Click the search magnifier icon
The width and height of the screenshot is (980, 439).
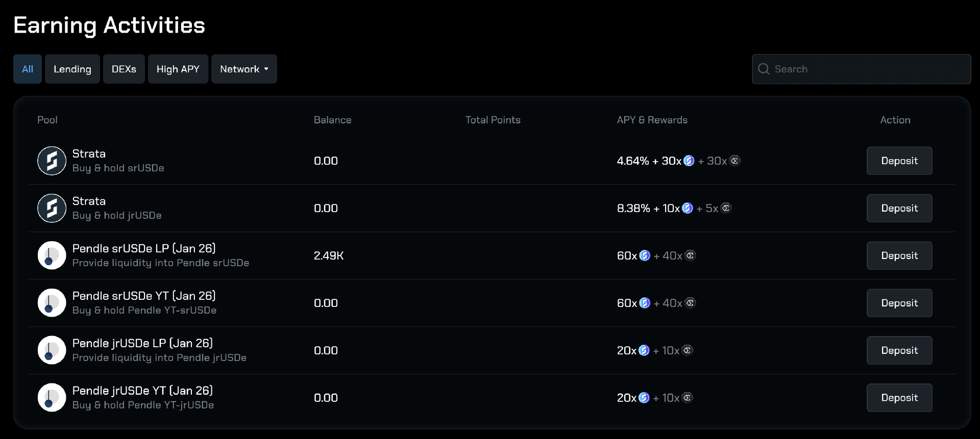pos(764,69)
